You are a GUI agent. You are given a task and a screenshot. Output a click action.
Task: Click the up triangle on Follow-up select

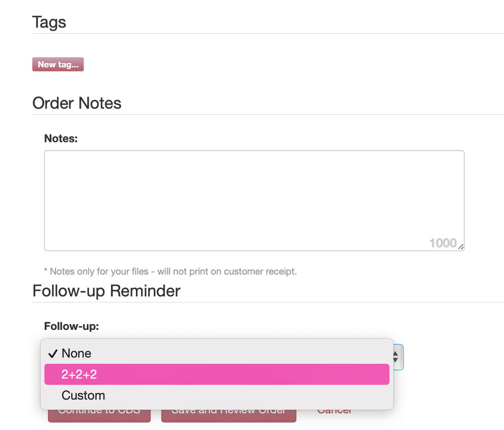coord(396,354)
